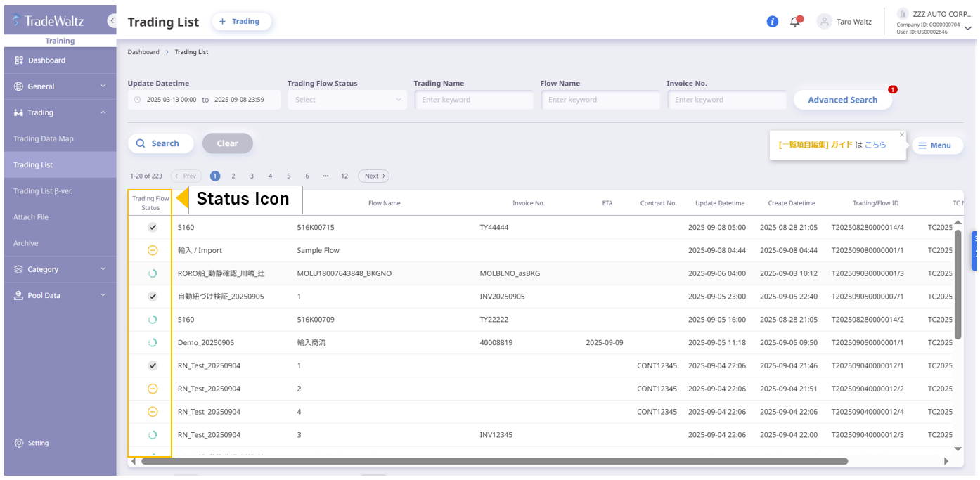Click the table's vertical scrollbar thumb
This screenshot has width=980, height=480.
click(x=958, y=284)
